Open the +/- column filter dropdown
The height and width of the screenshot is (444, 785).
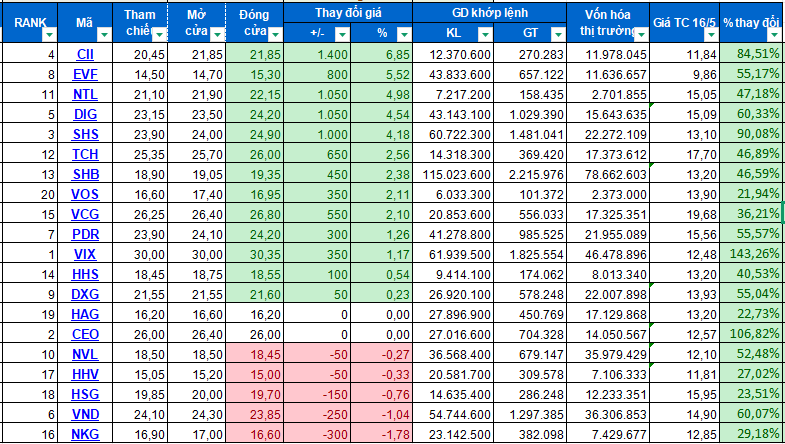pyautogui.click(x=342, y=35)
